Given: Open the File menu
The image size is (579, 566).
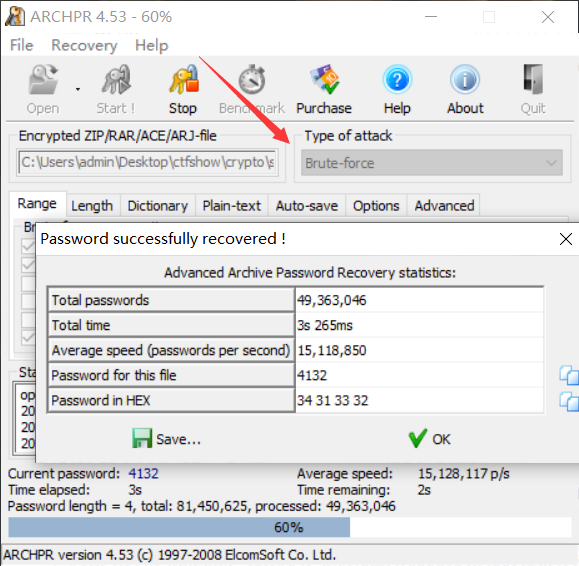Looking at the screenshot, I should [21, 45].
